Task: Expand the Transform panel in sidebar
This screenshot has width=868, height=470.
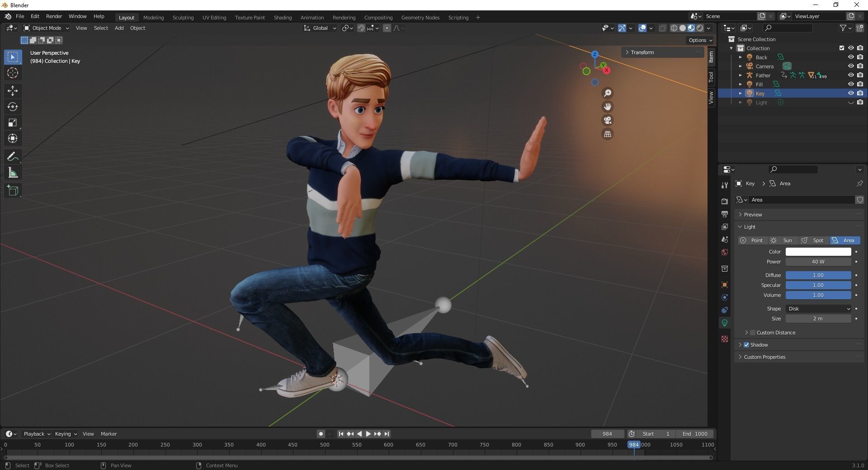Action: (x=663, y=52)
